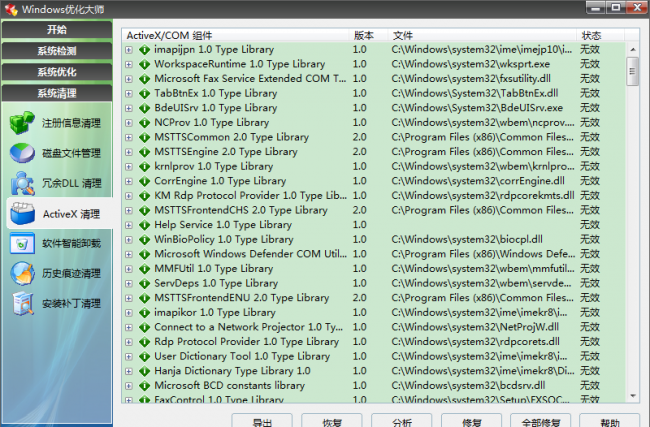
Task: Expand the User Dictionary Tool 1.0 row
Action: [x=129, y=357]
